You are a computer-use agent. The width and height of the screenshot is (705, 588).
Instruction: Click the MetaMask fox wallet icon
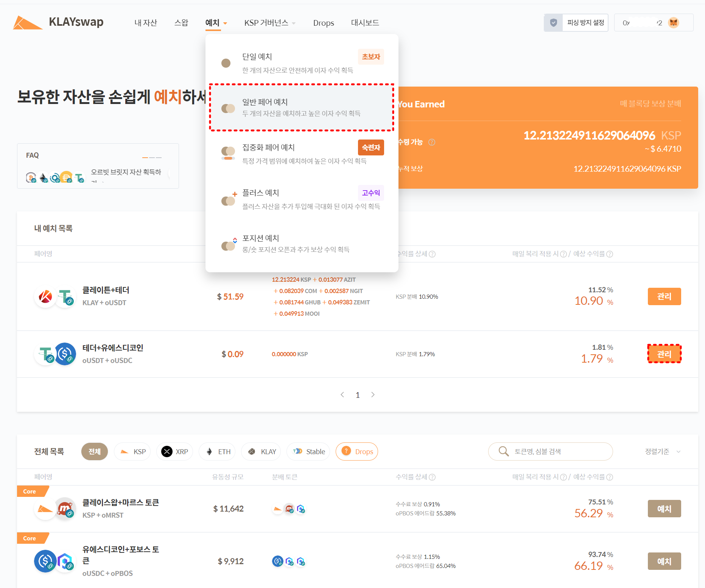click(x=673, y=23)
